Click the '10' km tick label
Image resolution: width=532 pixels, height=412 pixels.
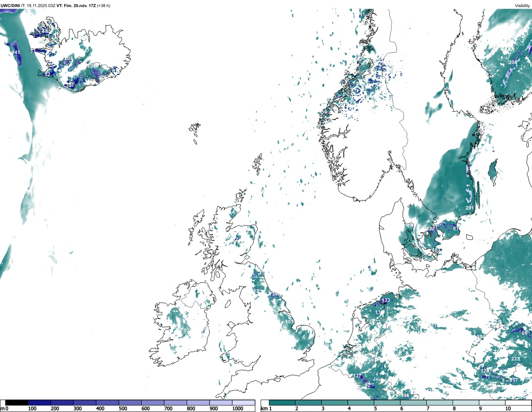[x=508, y=409]
